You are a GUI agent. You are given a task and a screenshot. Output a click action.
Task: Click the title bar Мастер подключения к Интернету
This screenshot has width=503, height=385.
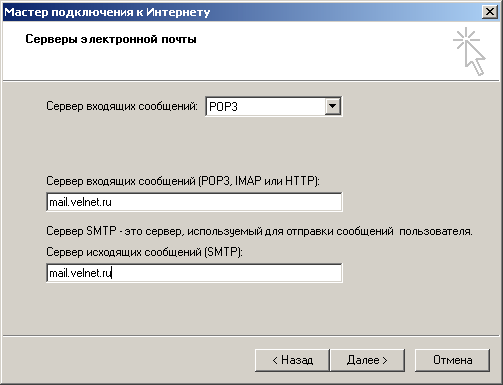click(107, 12)
